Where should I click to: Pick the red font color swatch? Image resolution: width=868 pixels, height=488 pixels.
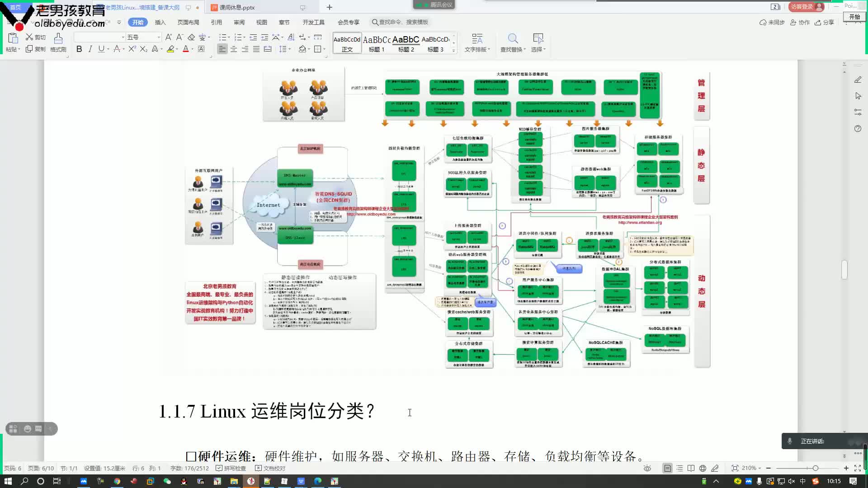click(x=185, y=49)
